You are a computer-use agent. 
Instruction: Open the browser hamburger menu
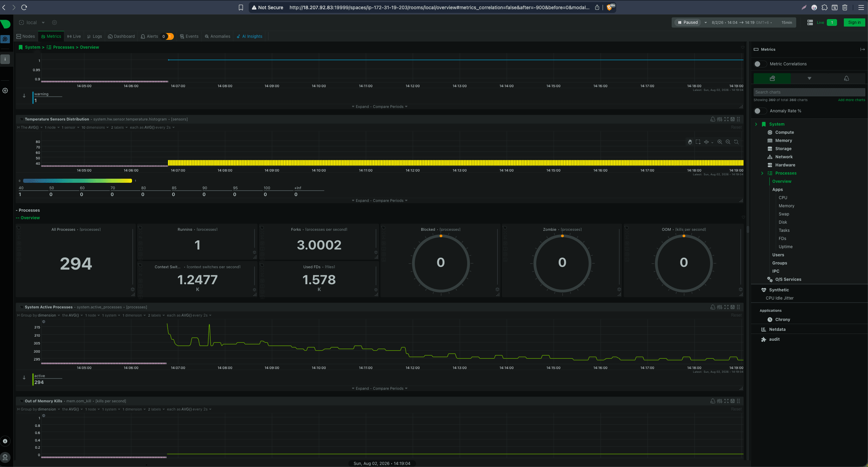click(861, 7)
